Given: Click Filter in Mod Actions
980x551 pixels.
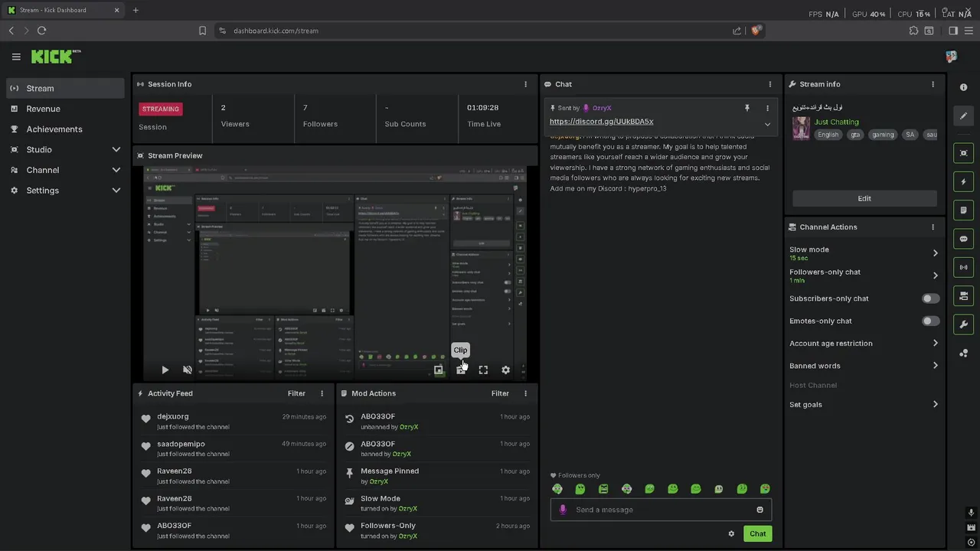Looking at the screenshot, I should point(500,393).
